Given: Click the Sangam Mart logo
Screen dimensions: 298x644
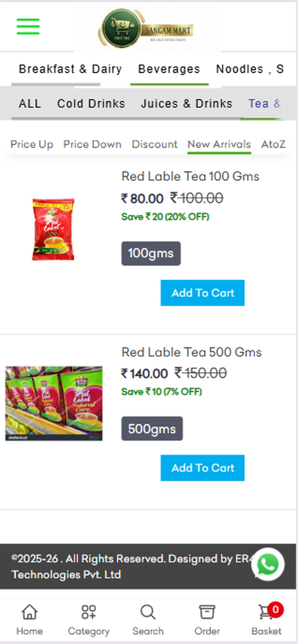Looking at the screenshot, I should [x=145, y=28].
